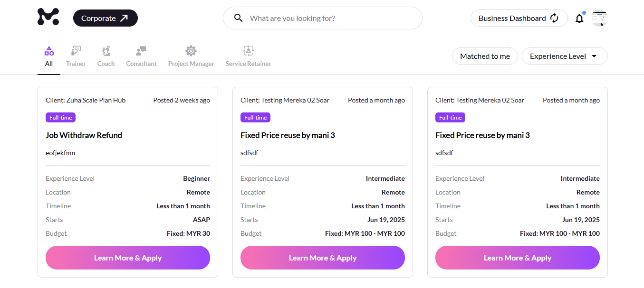
Task: Open the Job Withdraw Refund title
Action: tap(84, 135)
